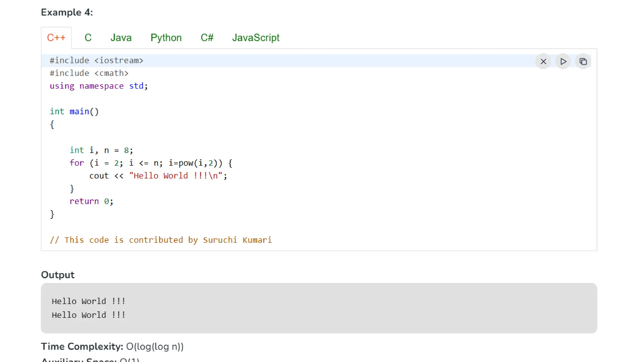644x362 pixels.
Task: Switch to the C tab
Action: point(88,38)
